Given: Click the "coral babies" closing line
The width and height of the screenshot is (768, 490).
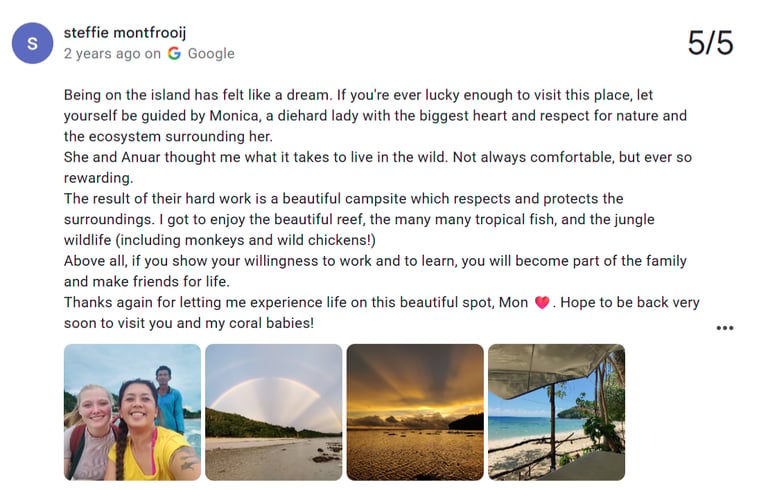Looking at the screenshot, I should (x=189, y=323).
